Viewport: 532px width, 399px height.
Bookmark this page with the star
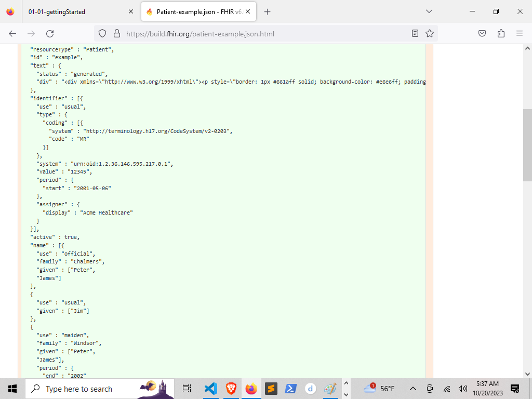430,33
